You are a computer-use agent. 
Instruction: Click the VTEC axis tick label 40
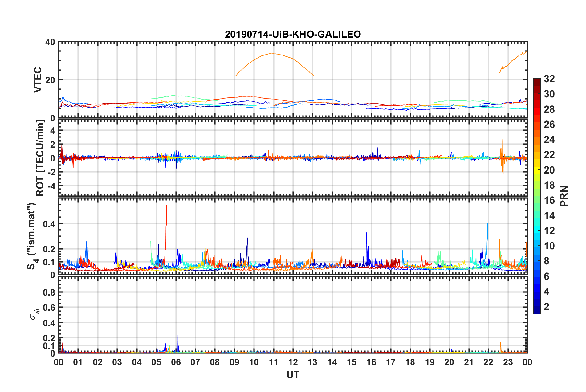point(50,42)
